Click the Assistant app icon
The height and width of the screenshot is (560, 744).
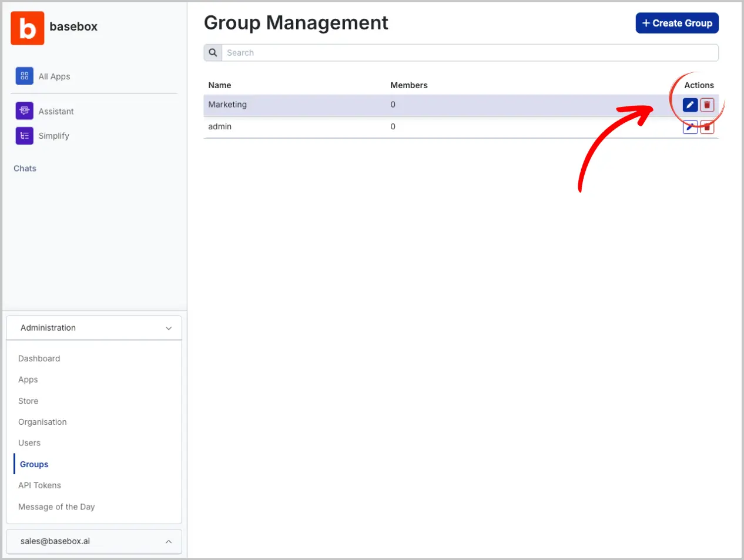click(x=24, y=110)
